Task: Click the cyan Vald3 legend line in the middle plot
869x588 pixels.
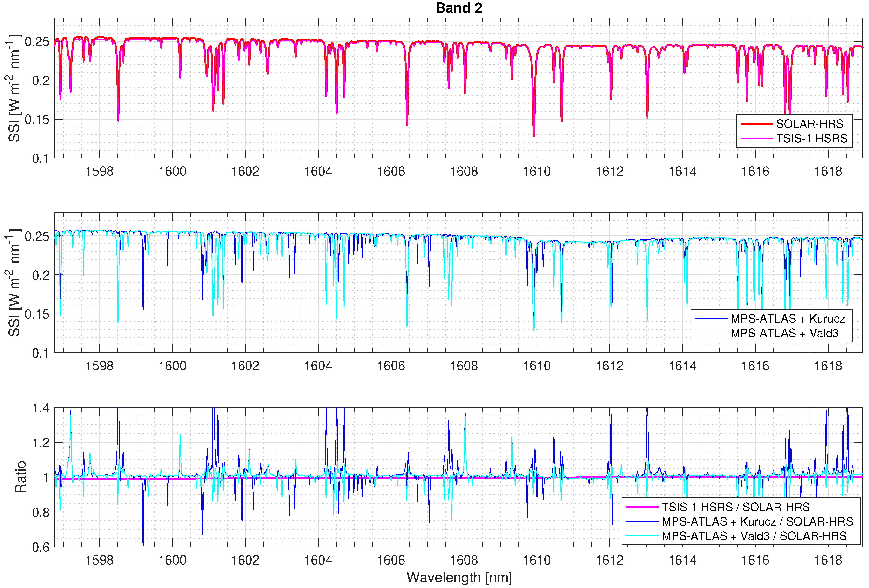Action: [711, 333]
